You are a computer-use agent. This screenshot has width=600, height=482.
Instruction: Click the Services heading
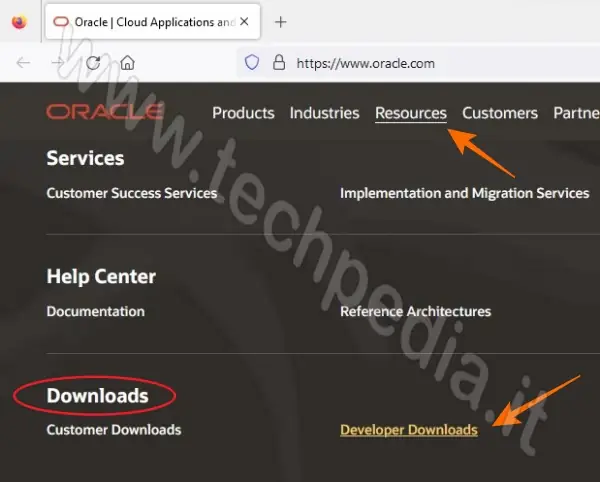click(x=85, y=158)
